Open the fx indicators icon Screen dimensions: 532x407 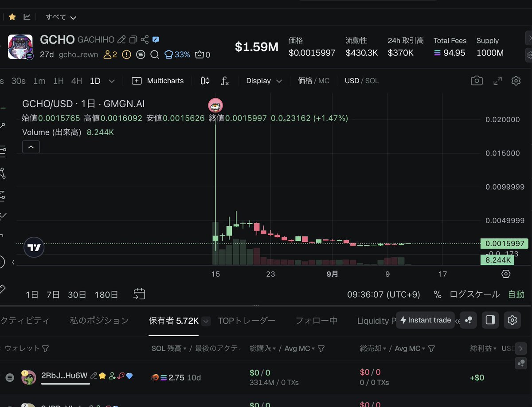point(225,81)
